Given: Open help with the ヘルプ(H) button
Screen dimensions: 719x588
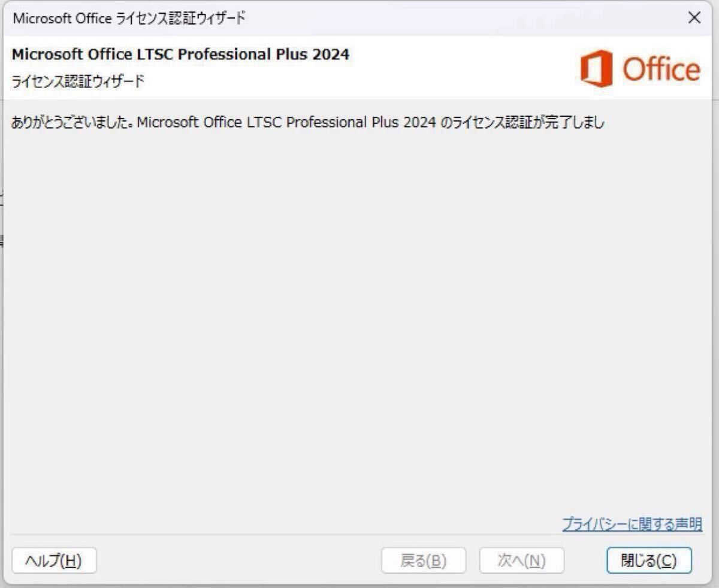Looking at the screenshot, I should 54,560.
